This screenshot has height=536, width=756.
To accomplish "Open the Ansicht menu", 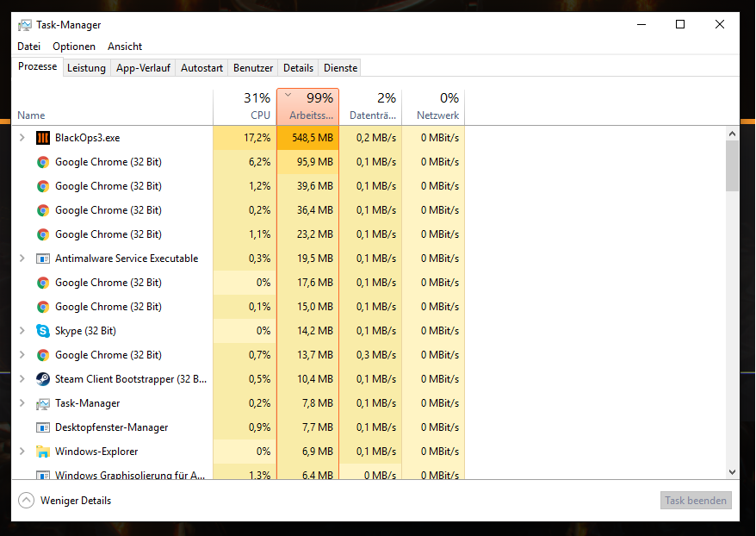I will click(x=125, y=47).
